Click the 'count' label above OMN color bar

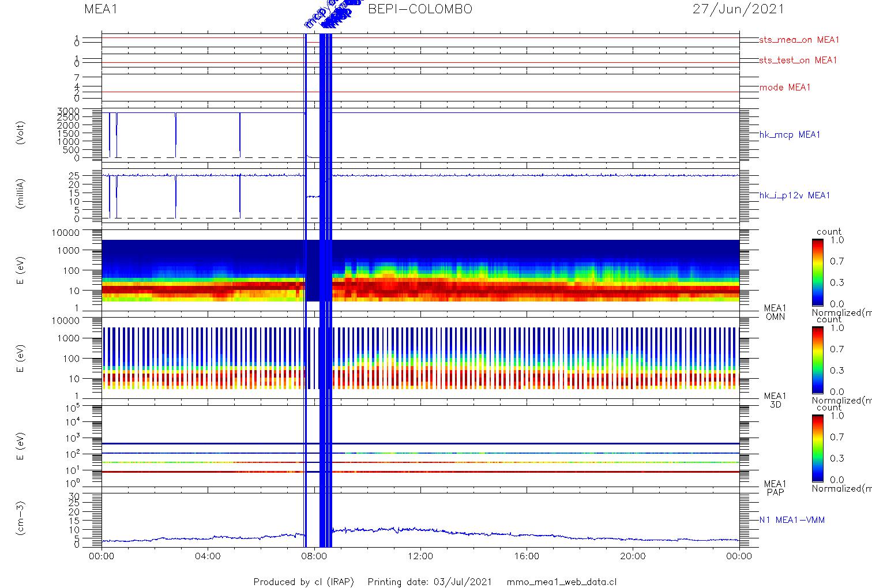[x=829, y=232]
